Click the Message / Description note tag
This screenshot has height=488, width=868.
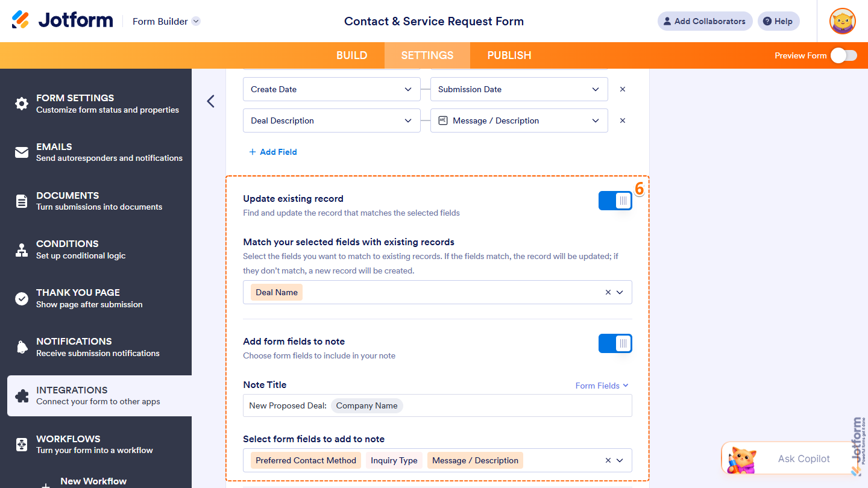476,460
